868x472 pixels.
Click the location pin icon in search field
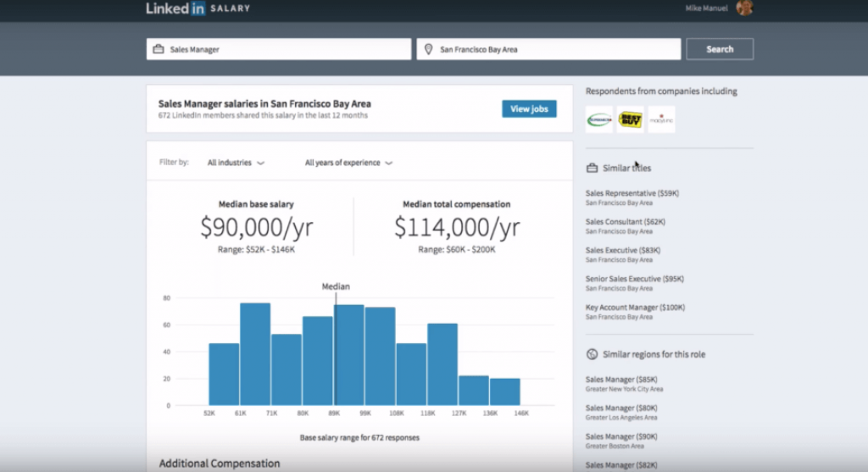428,49
